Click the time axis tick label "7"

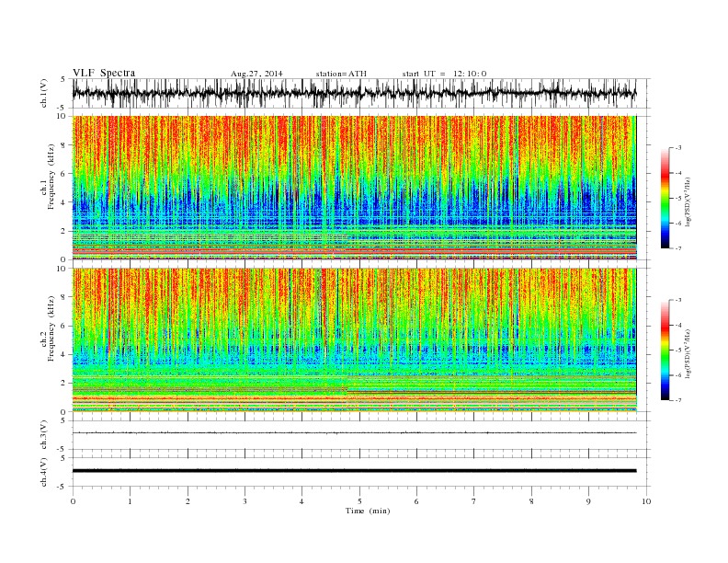point(474,501)
